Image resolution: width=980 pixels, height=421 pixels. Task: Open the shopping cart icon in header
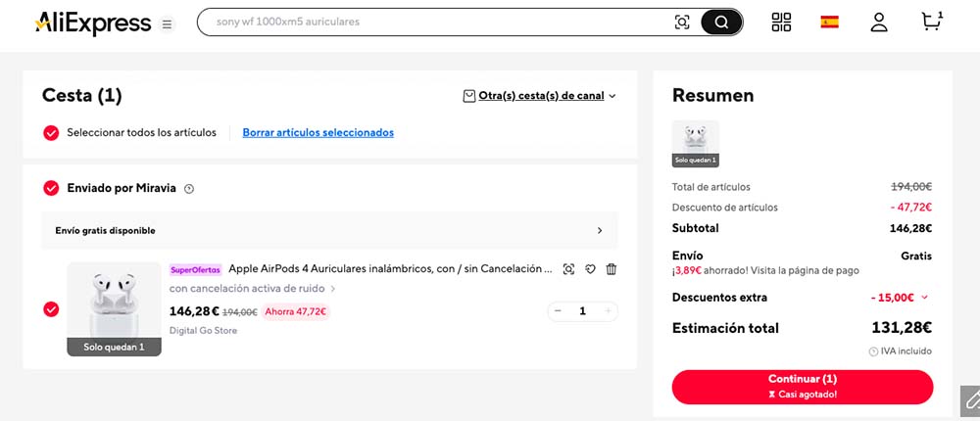931,22
